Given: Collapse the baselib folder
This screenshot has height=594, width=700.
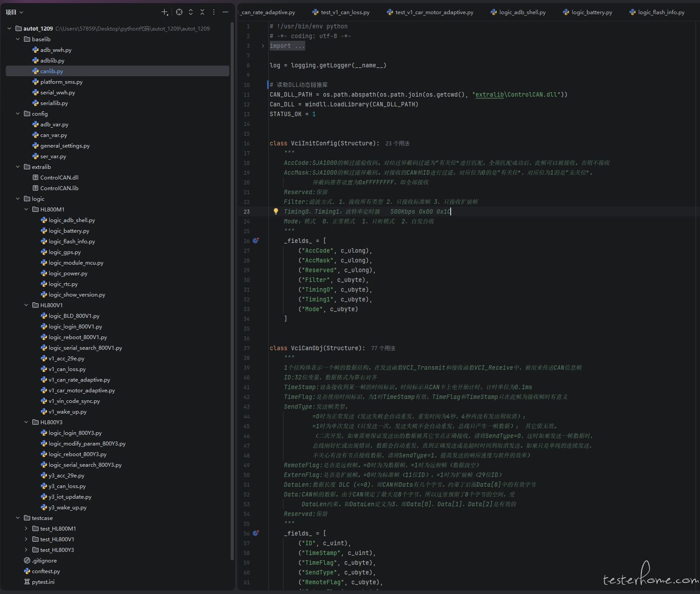Looking at the screenshot, I should tap(18, 39).
